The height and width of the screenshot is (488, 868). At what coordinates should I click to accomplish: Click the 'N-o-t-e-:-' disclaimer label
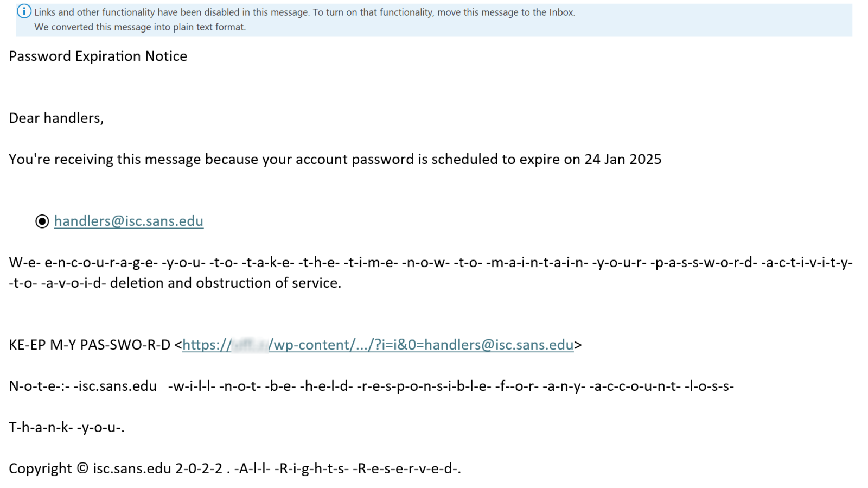(40, 386)
